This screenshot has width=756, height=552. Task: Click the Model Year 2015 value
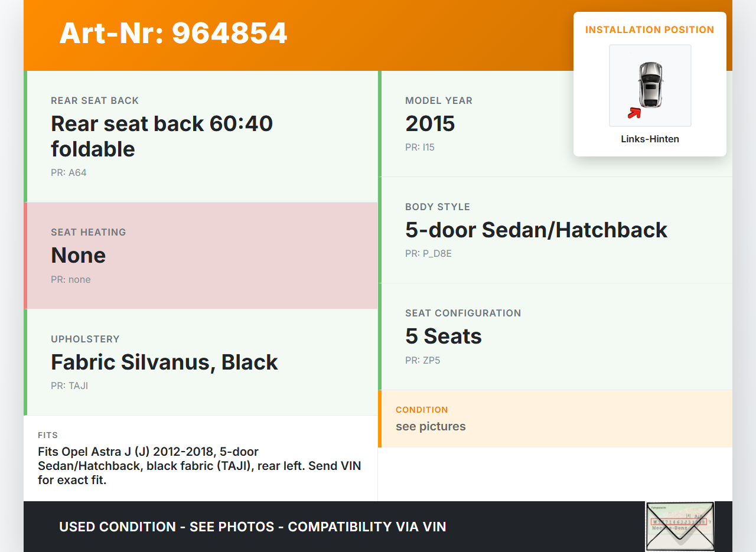[x=430, y=123]
